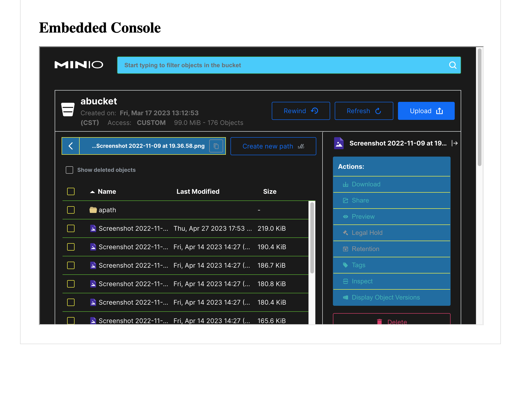
Task: Click the embedded console page scrollbar
Action: coord(479,107)
